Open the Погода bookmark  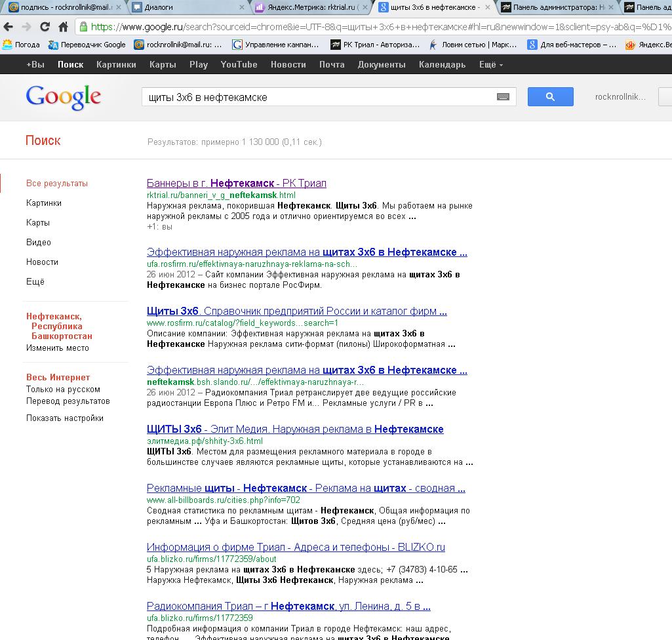22,45
